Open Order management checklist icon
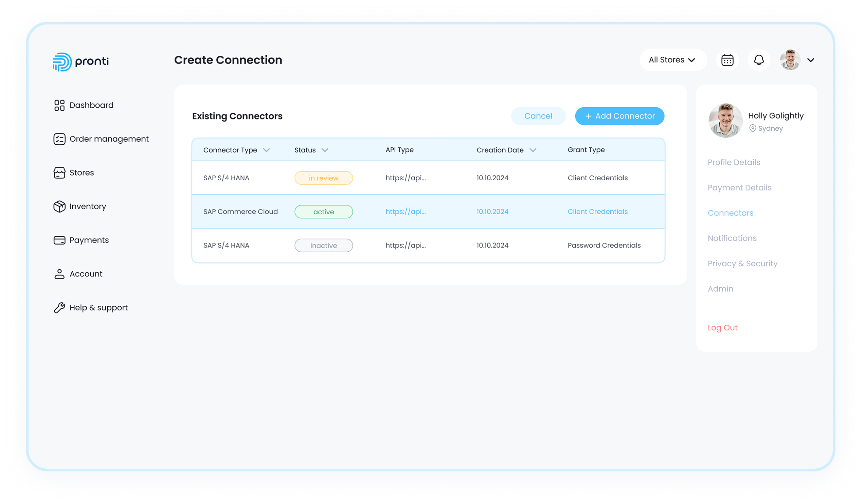 pyautogui.click(x=59, y=139)
